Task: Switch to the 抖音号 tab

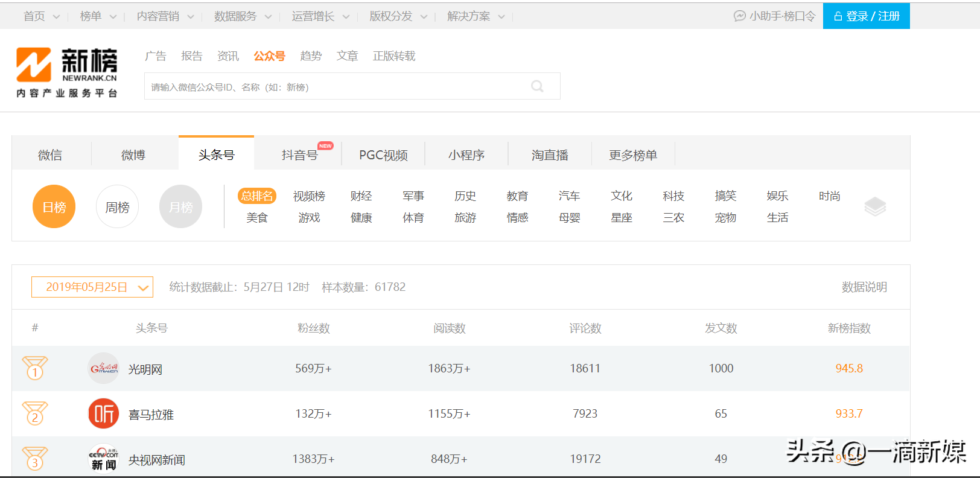Action: [299, 155]
